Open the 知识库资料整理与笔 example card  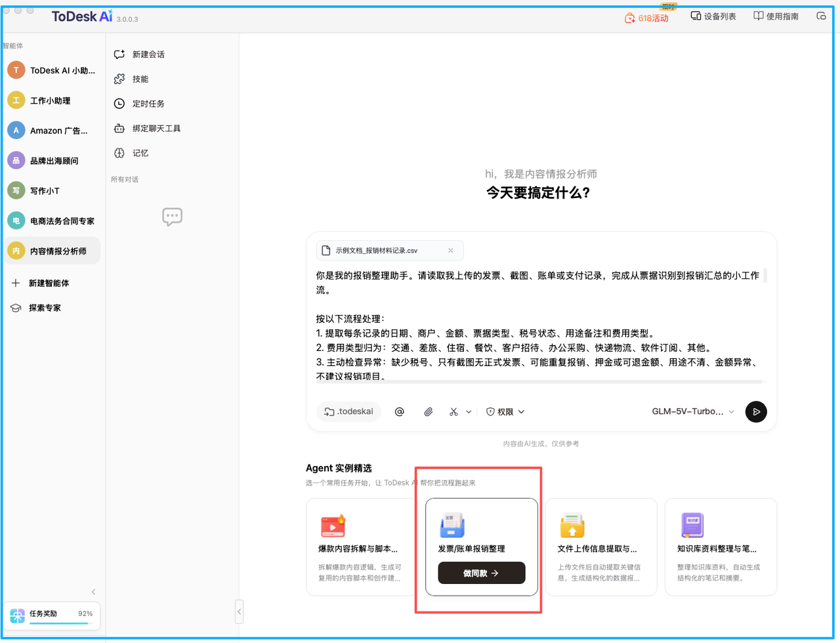(721, 547)
